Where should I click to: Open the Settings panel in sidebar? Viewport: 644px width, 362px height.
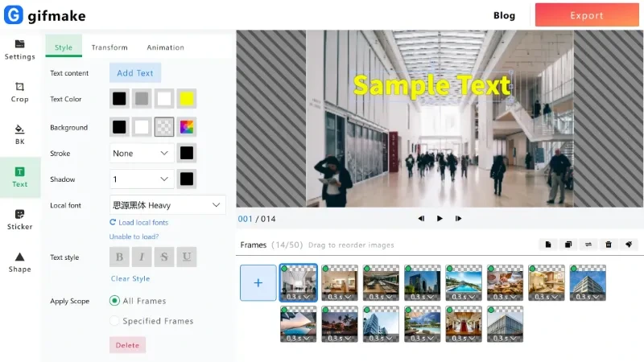(19, 50)
